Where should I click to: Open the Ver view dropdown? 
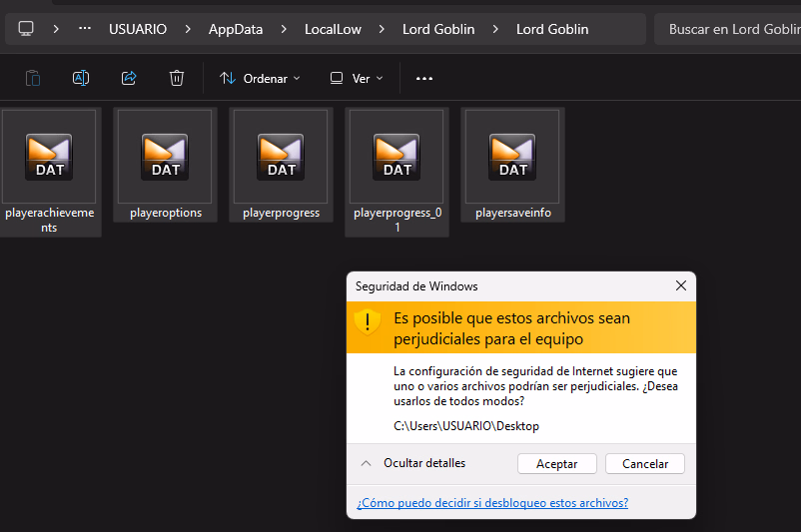point(357,78)
